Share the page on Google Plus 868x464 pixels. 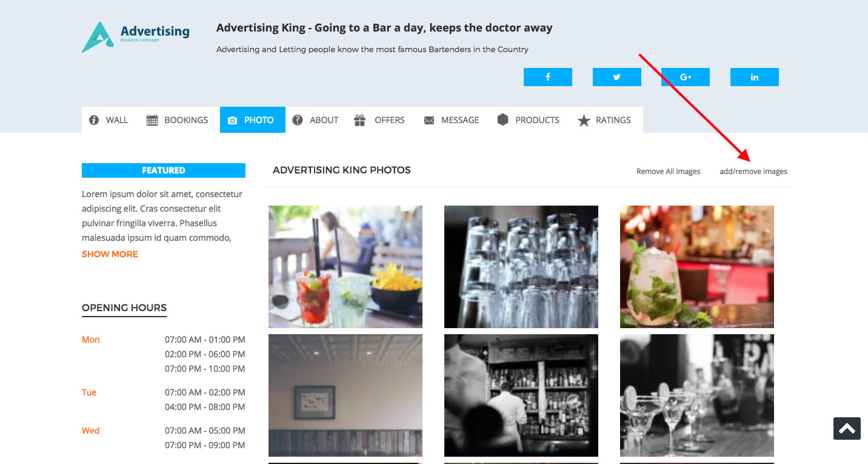click(x=685, y=77)
